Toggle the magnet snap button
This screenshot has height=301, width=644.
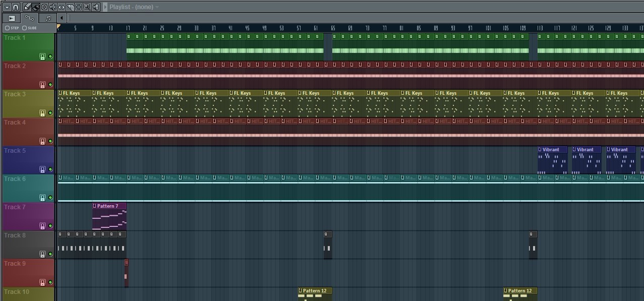[16, 7]
